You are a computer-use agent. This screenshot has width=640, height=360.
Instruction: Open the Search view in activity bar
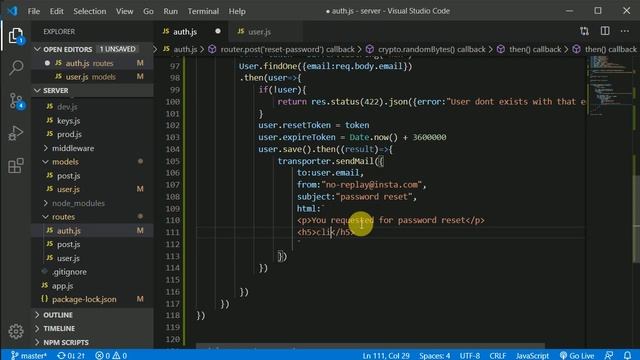pos(16,68)
